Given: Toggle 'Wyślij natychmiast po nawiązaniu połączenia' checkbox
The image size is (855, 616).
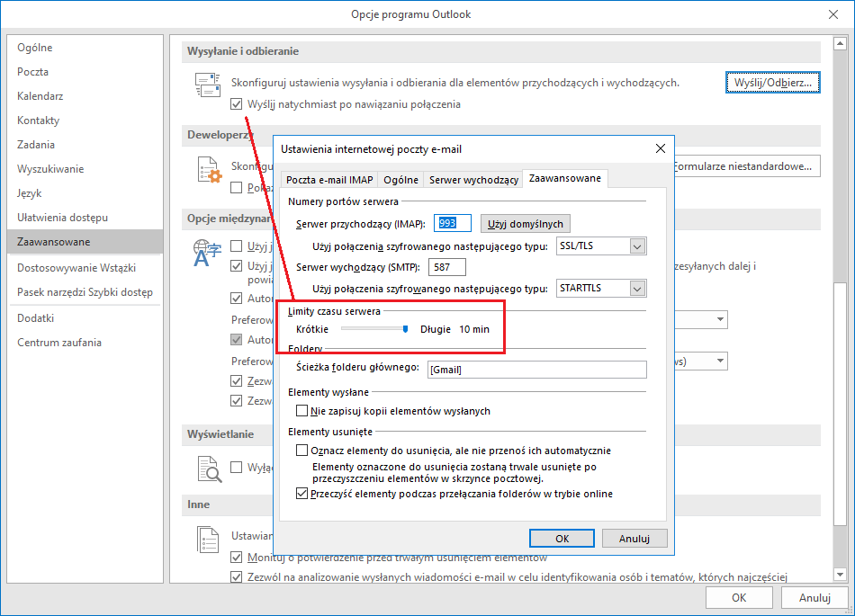Looking at the screenshot, I should [236, 104].
